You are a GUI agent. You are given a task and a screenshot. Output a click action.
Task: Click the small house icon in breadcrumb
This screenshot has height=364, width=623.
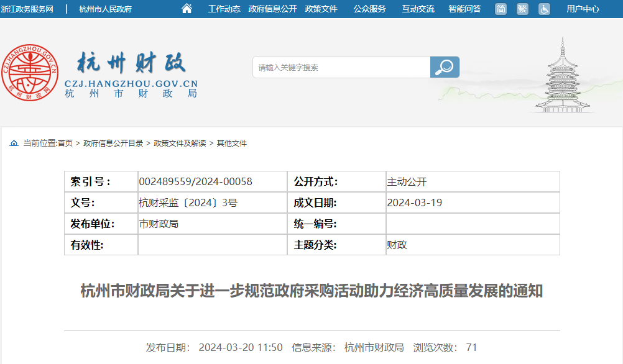click(14, 143)
